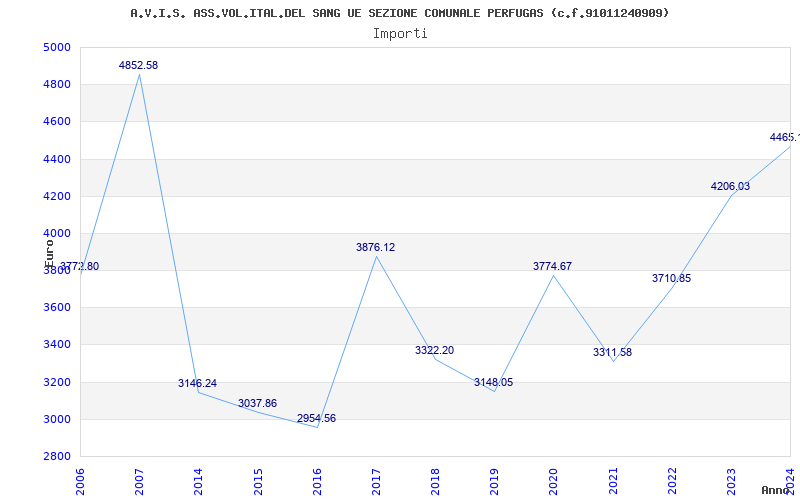Click the 2021 x-axis label
Viewport: 800px width, 500px height.
(613, 482)
